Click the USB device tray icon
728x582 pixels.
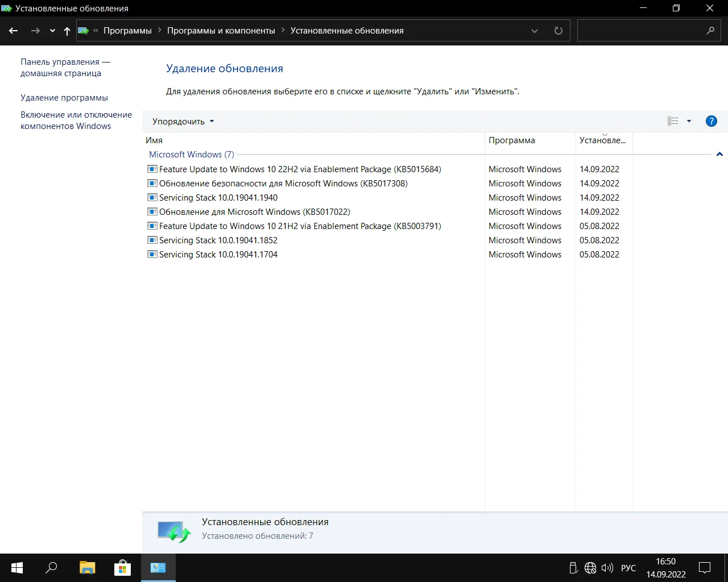(573, 568)
